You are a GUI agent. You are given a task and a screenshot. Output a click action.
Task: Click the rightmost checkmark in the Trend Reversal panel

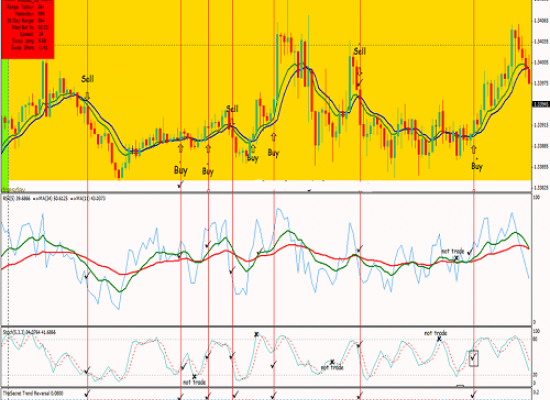(x=474, y=394)
